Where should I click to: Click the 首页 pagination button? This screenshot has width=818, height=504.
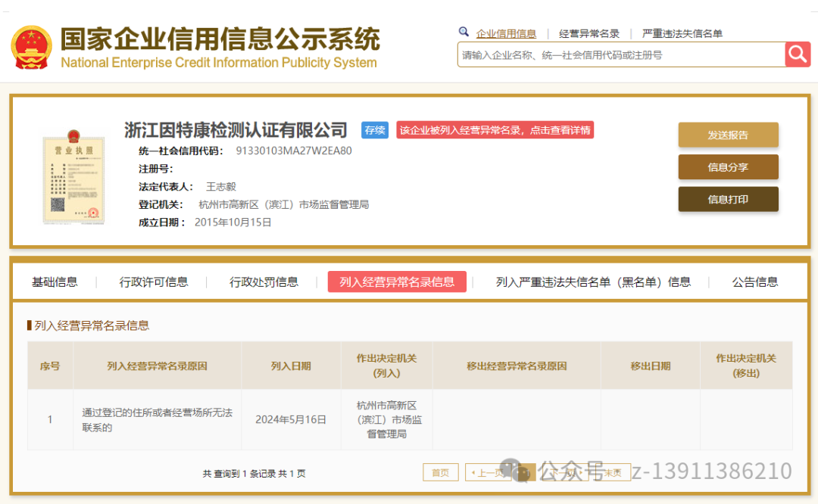[x=440, y=471]
